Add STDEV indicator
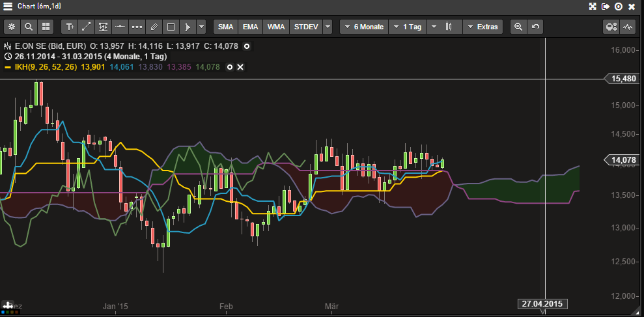The image size is (644, 317). pyautogui.click(x=306, y=27)
